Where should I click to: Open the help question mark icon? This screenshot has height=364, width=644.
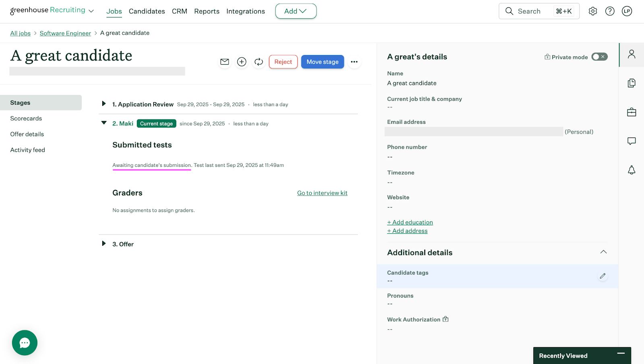coord(610,11)
